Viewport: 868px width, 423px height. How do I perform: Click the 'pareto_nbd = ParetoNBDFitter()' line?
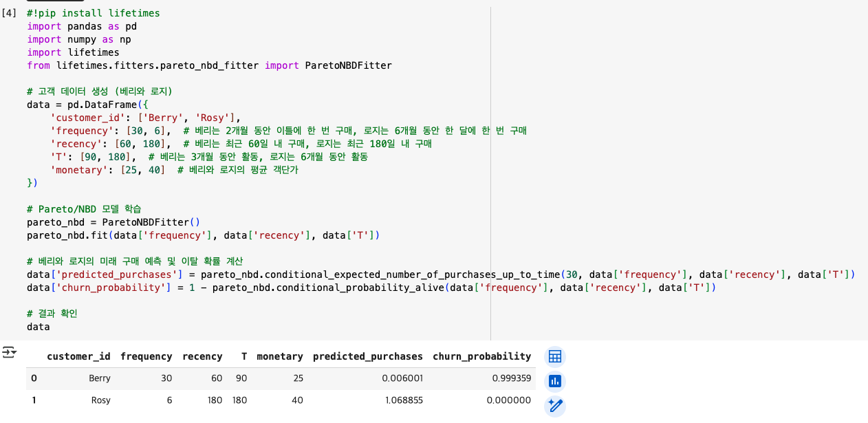[x=113, y=222]
